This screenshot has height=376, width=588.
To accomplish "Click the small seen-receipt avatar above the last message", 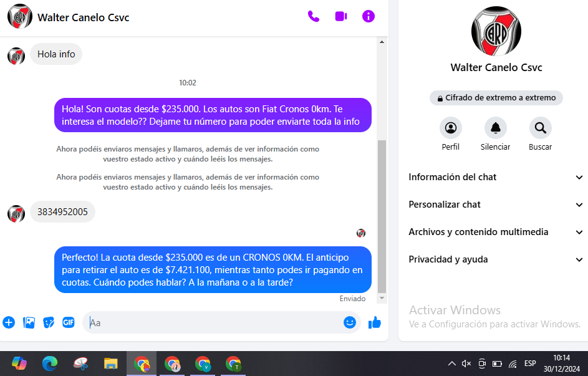I will [x=361, y=233].
